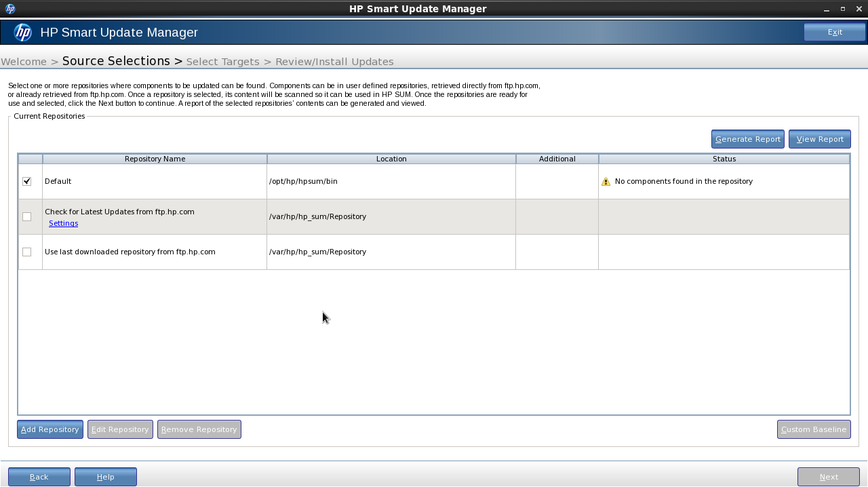Select Check for Latest Updates from ftp.hp.com text
Viewport: 868px width, 487px height.
(119, 212)
